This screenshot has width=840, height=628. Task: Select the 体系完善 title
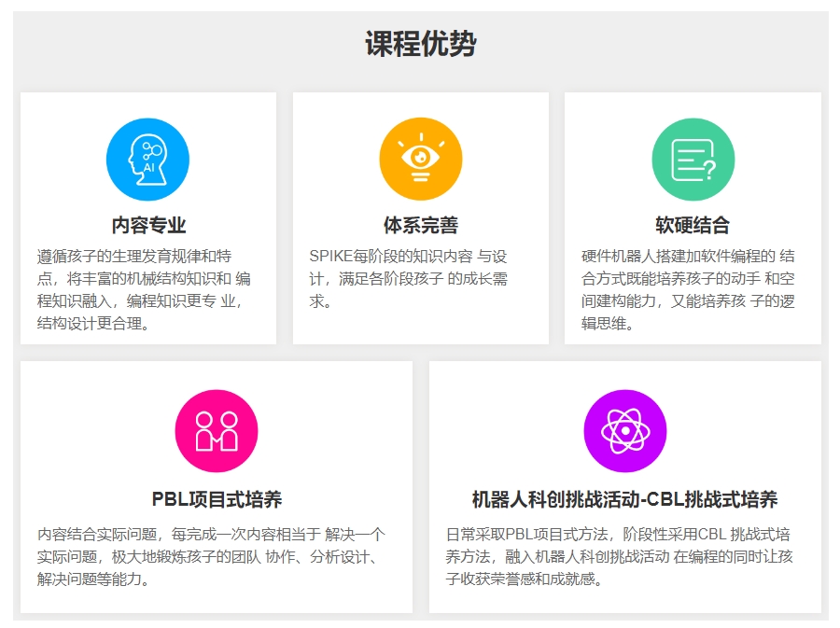click(420, 225)
